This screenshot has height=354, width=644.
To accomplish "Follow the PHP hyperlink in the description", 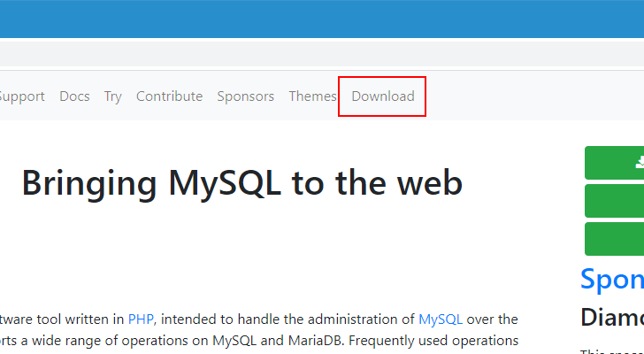I will tap(141, 319).
